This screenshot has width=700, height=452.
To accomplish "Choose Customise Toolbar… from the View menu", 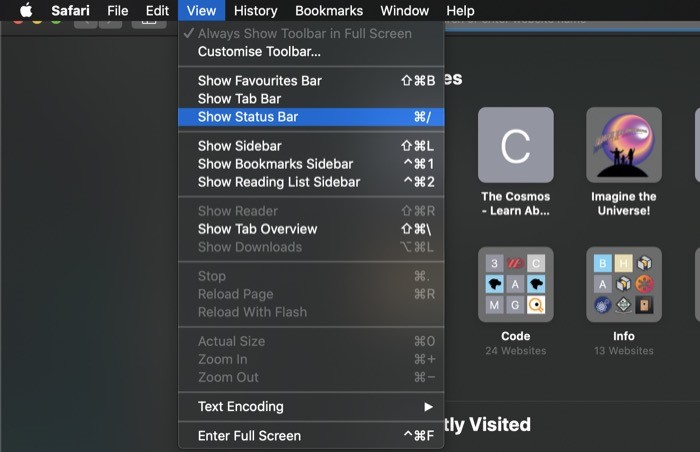I will [311, 51].
